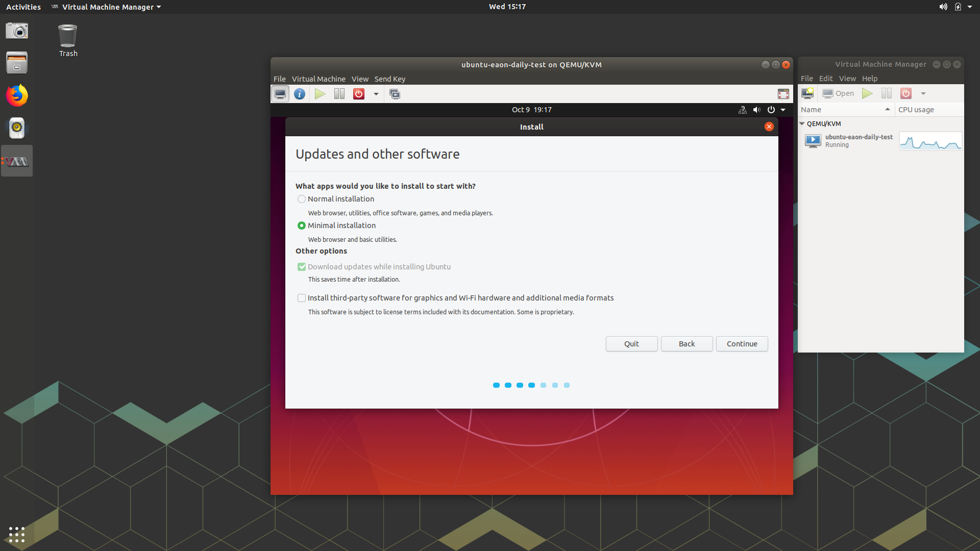Open the guest system menu arrow
The image size is (980, 551).
tap(783, 110)
